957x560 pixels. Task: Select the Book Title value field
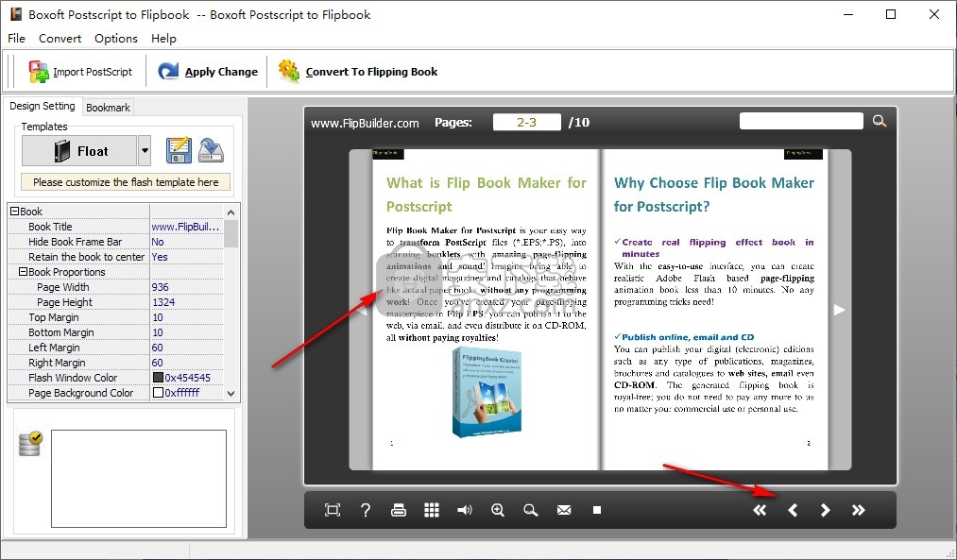pyautogui.click(x=187, y=227)
